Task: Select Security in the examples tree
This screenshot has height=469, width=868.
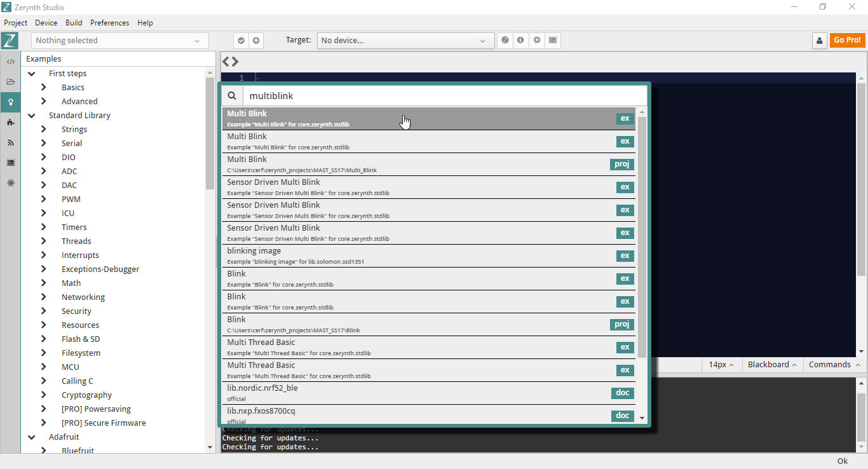Action: pos(76,311)
